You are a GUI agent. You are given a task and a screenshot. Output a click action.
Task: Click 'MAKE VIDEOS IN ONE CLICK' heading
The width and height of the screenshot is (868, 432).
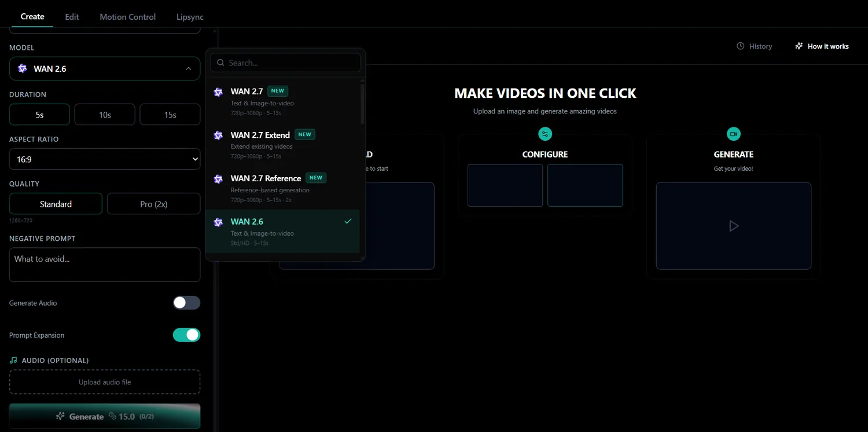coord(545,93)
